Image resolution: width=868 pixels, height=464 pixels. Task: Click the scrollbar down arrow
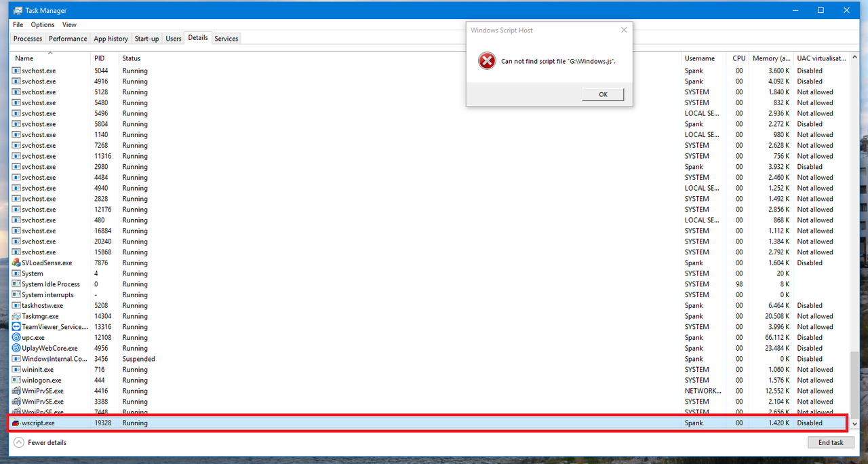point(853,423)
